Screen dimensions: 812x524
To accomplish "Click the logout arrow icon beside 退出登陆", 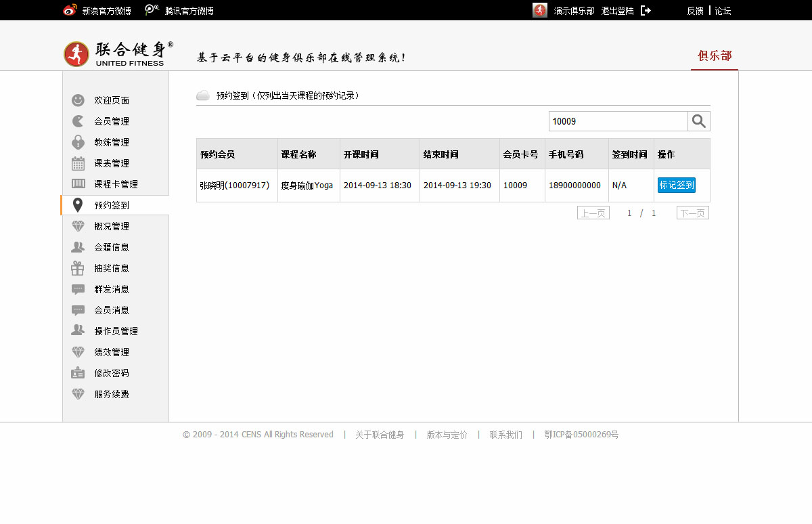I will point(646,11).
